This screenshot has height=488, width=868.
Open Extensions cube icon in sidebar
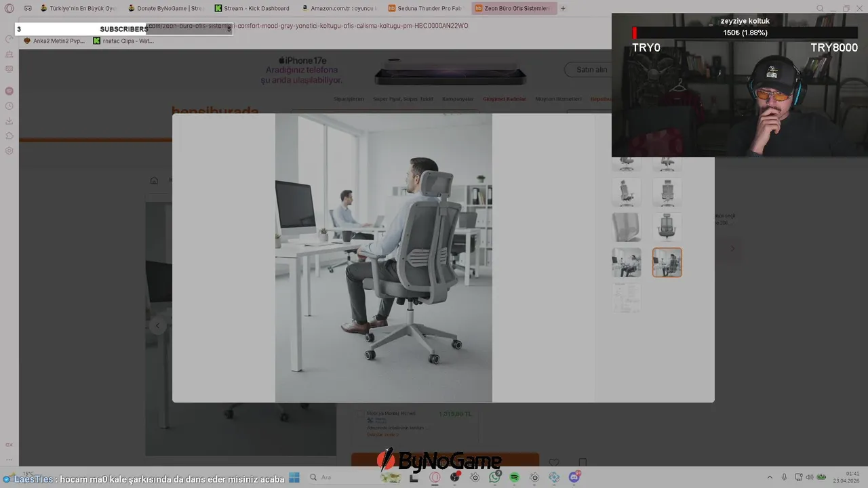tap(9, 136)
